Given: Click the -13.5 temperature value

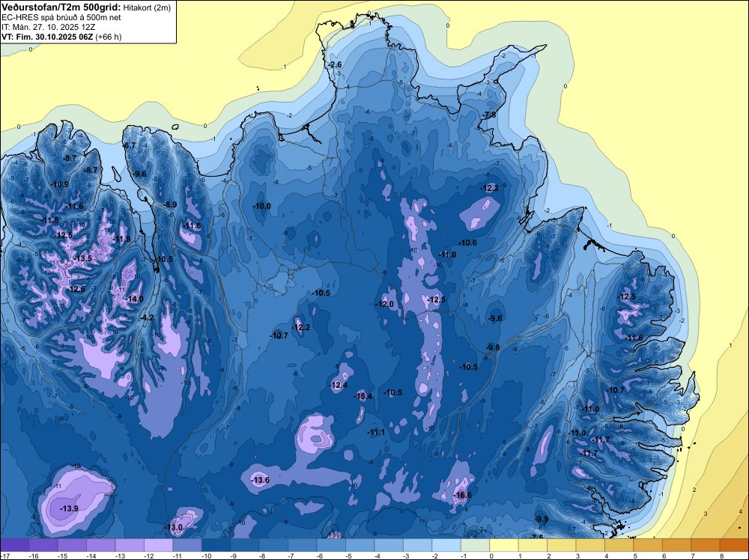Looking at the screenshot, I should (82, 258).
